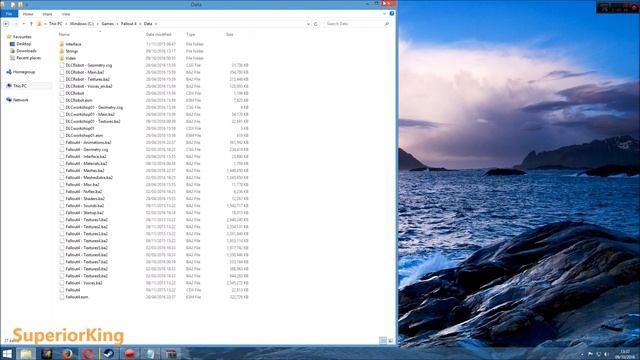Select This PC in navigation pane

click(20, 86)
